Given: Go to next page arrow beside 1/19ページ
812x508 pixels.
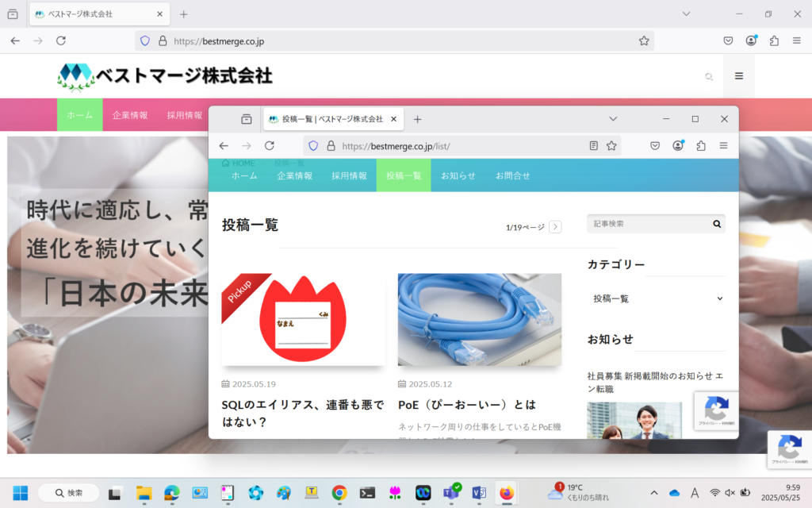Looking at the screenshot, I should pyautogui.click(x=555, y=227).
